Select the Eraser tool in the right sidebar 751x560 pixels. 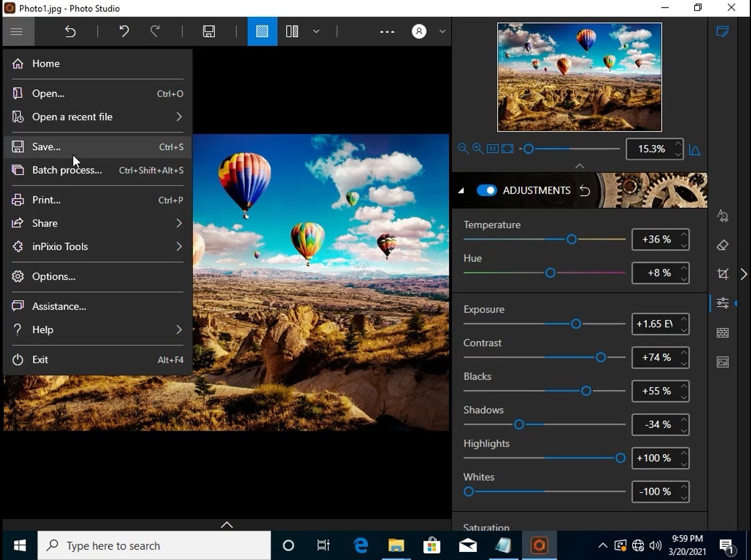tap(722, 245)
